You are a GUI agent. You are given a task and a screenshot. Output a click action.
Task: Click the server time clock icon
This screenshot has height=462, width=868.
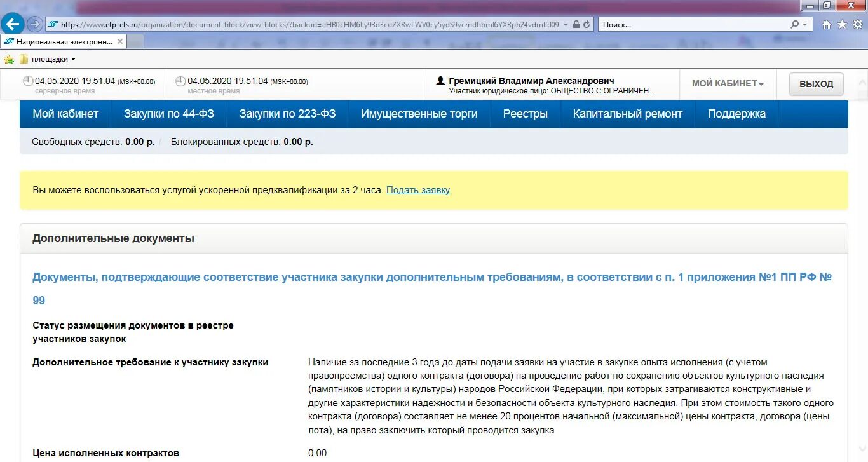coord(28,81)
